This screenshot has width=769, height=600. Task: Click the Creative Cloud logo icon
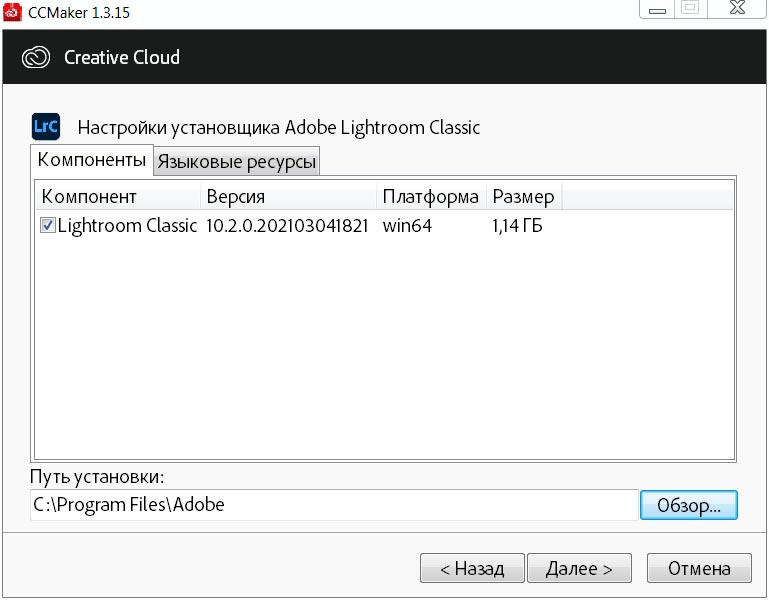tap(36, 57)
